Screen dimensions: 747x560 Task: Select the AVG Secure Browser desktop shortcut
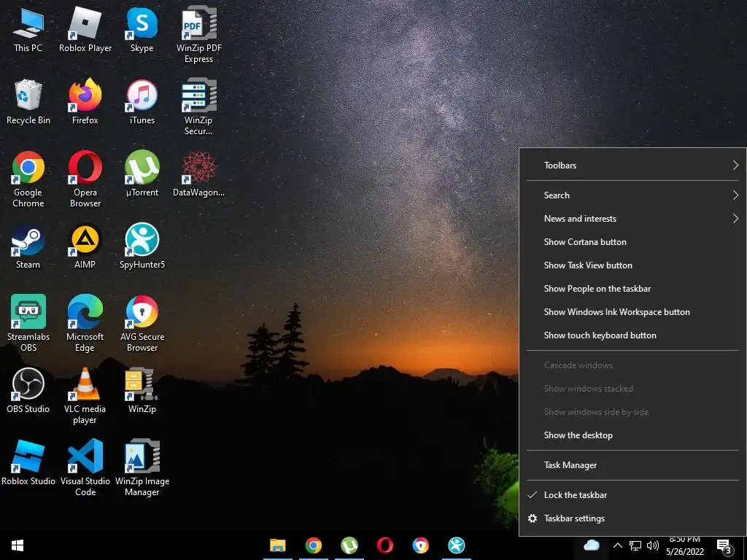142,324
